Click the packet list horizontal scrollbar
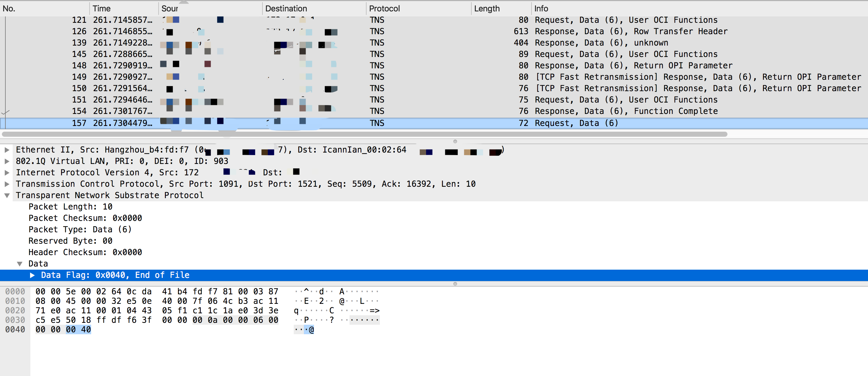 364,135
